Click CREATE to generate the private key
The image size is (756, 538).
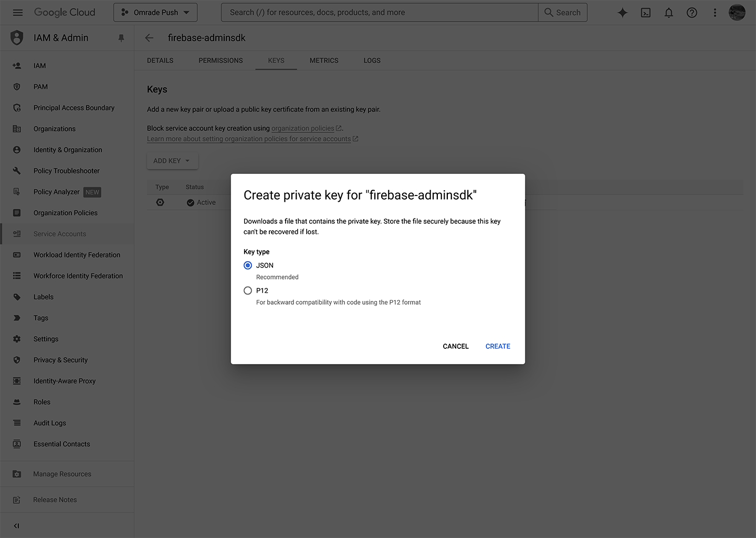point(498,346)
